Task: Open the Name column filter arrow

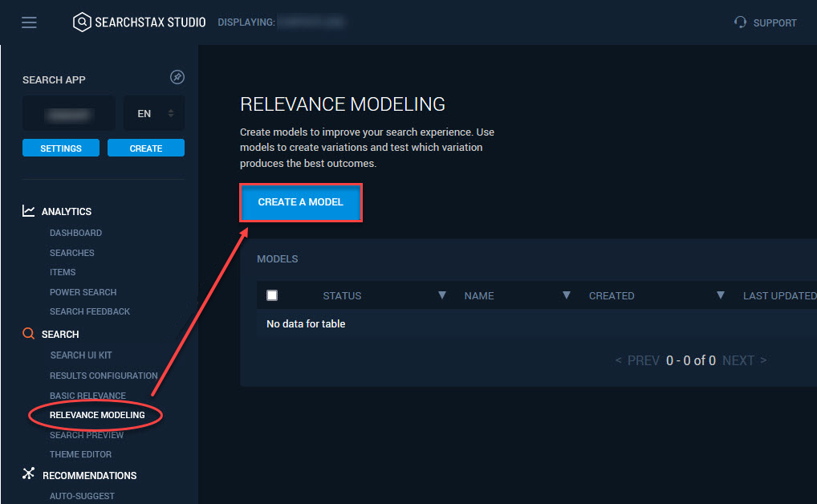Action: 567,295
